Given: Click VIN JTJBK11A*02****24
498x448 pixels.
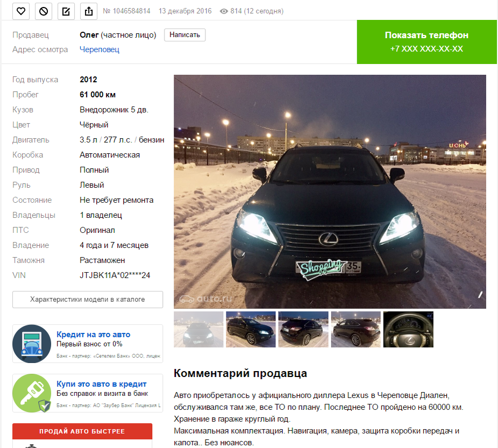Looking at the screenshot, I should click(x=115, y=275).
